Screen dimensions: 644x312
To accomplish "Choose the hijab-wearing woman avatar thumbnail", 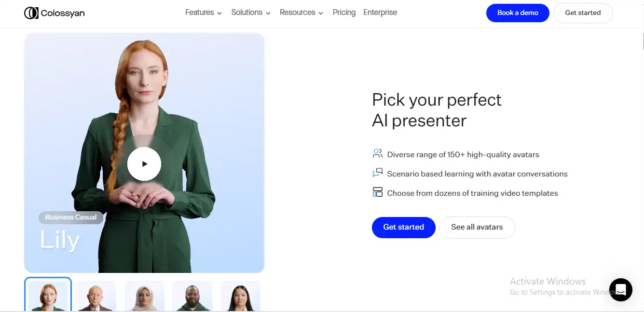I will coord(144,296).
